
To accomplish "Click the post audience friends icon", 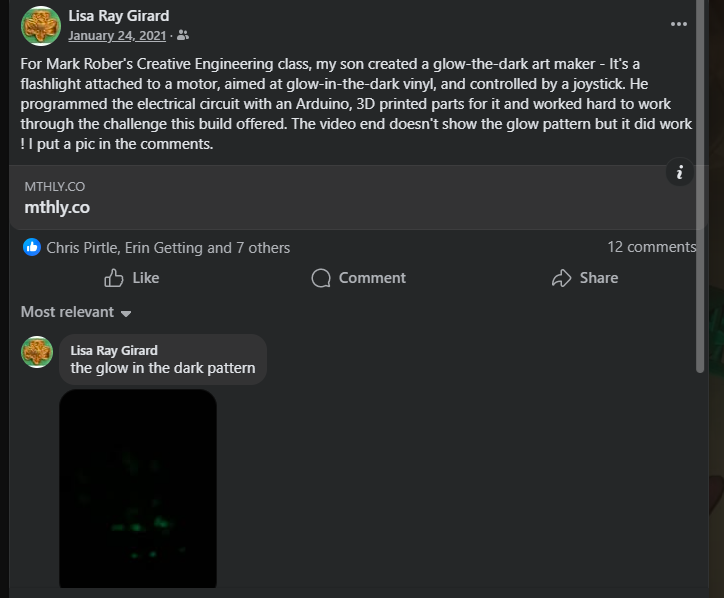I will (x=183, y=36).
